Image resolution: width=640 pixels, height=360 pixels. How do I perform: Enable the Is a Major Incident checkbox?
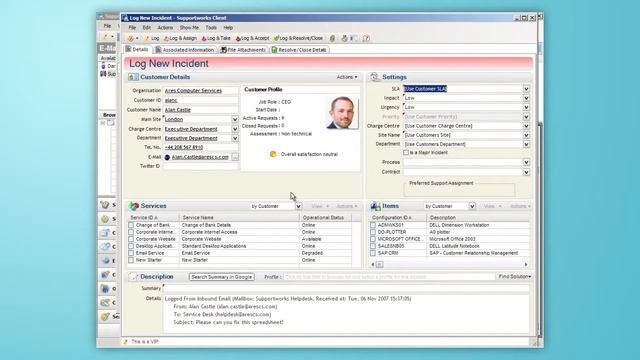406,153
